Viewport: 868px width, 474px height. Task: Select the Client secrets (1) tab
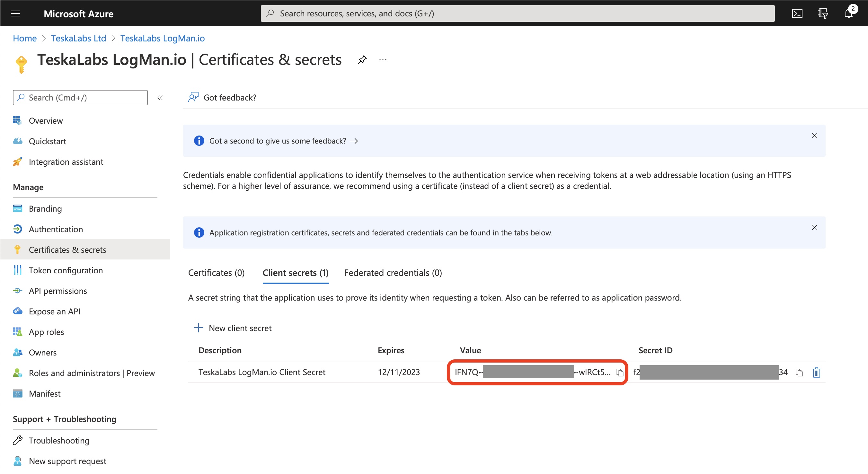click(x=296, y=273)
